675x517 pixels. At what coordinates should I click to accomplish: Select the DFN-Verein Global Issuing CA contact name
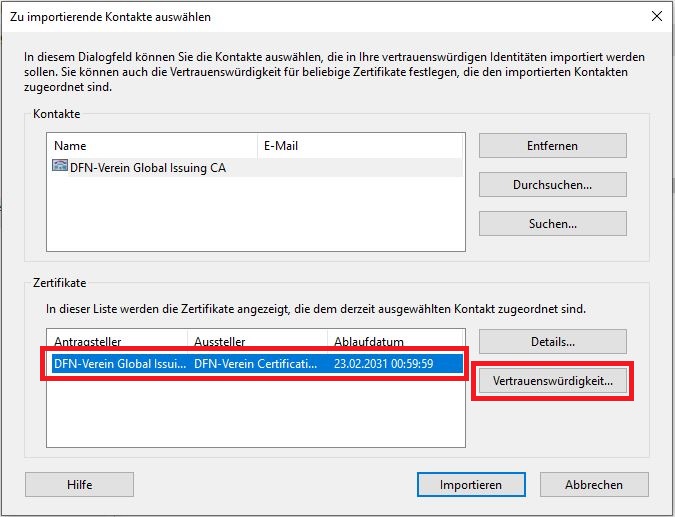pos(148,168)
